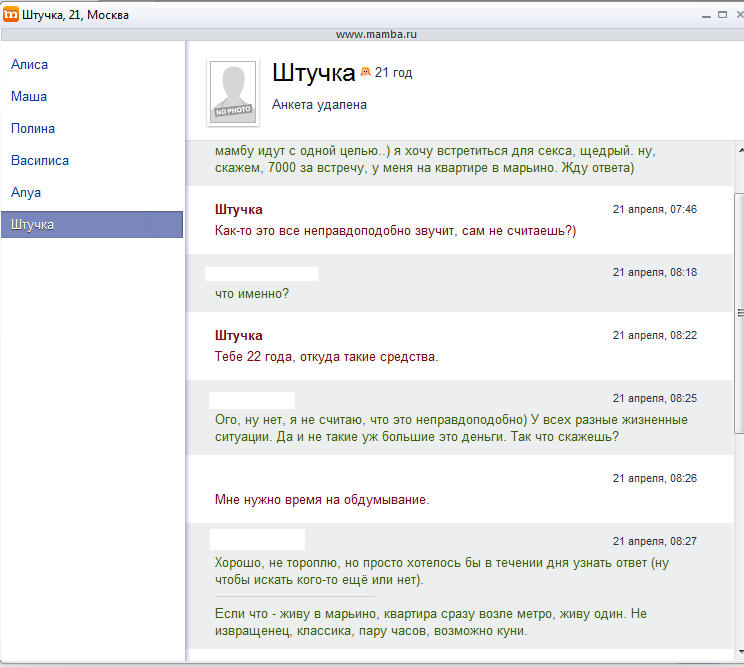Click the scrollbar down arrow in chat

(738, 653)
